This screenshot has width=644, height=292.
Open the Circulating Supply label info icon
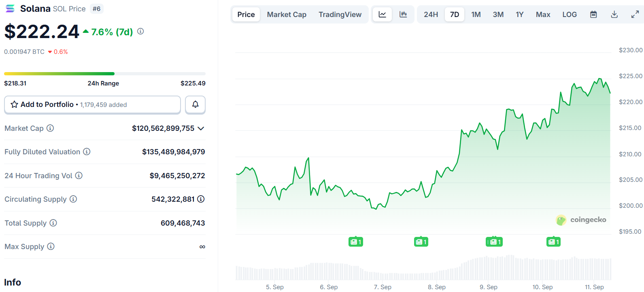pos(73,199)
